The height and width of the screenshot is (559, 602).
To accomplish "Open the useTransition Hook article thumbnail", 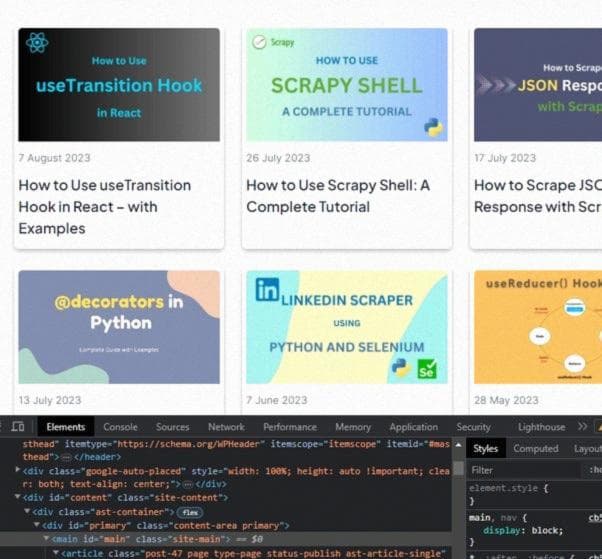I will 119,85.
